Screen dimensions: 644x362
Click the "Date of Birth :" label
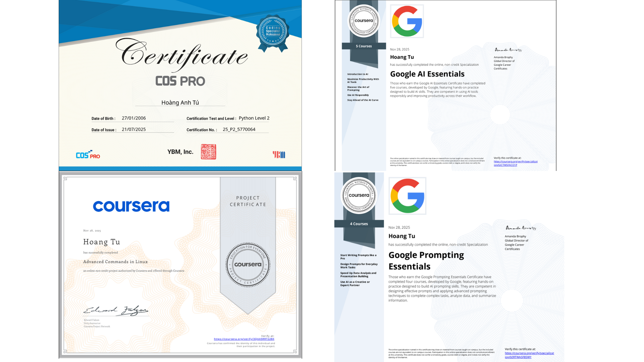click(x=103, y=119)
